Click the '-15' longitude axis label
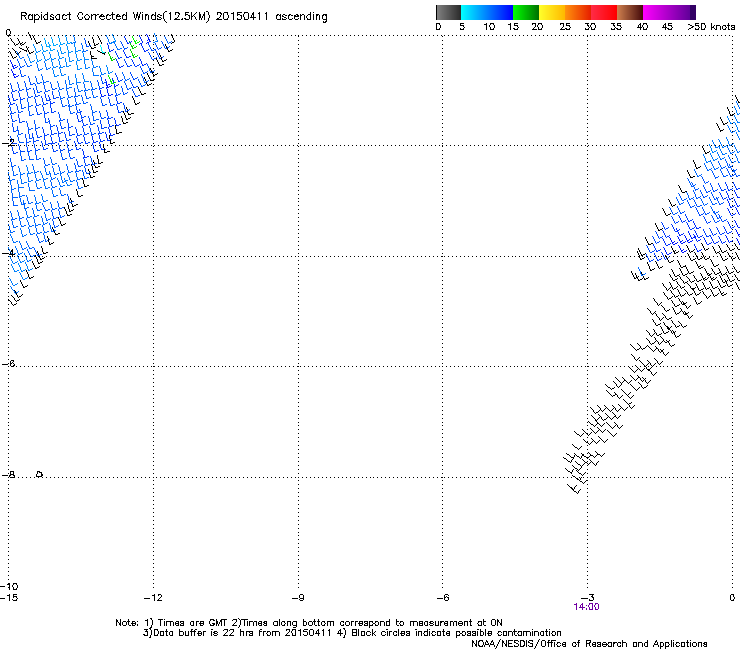The height and width of the screenshot is (650, 740). pos(9,598)
